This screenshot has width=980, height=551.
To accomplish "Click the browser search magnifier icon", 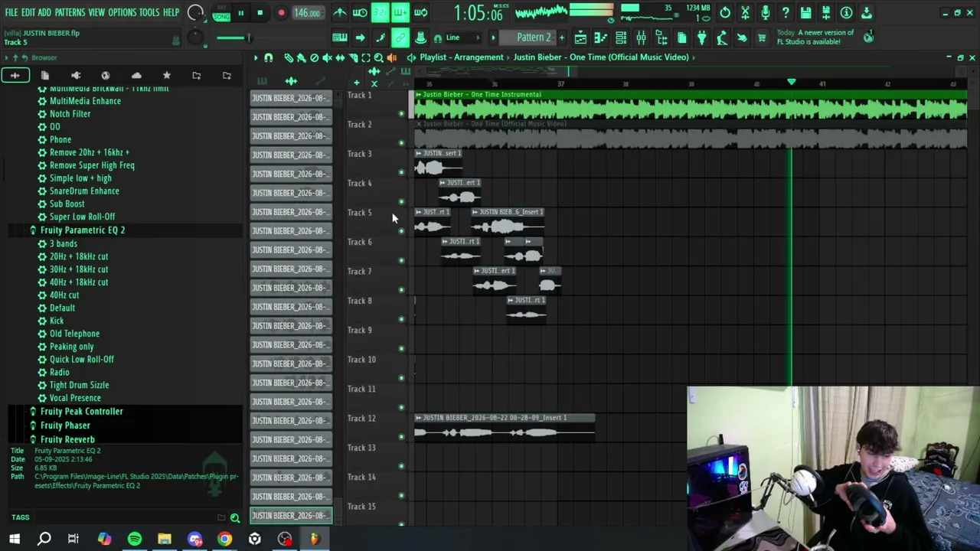I will click(x=235, y=518).
